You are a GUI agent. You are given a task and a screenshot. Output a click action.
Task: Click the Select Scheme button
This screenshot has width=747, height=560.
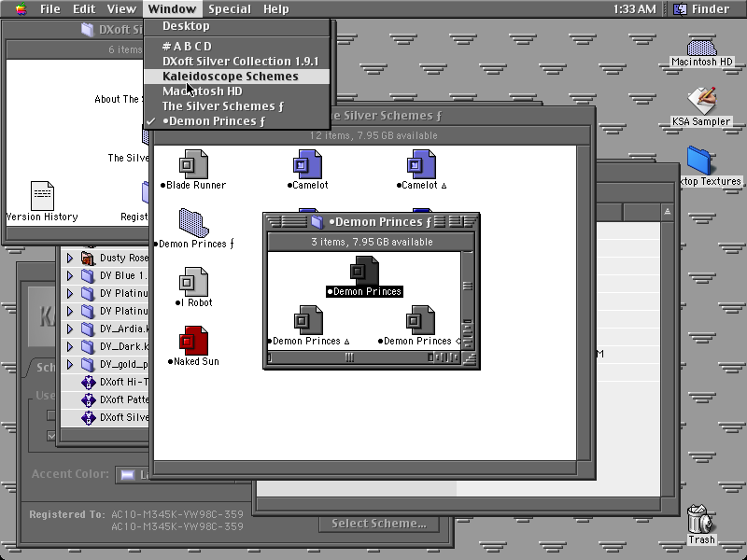coord(379,524)
